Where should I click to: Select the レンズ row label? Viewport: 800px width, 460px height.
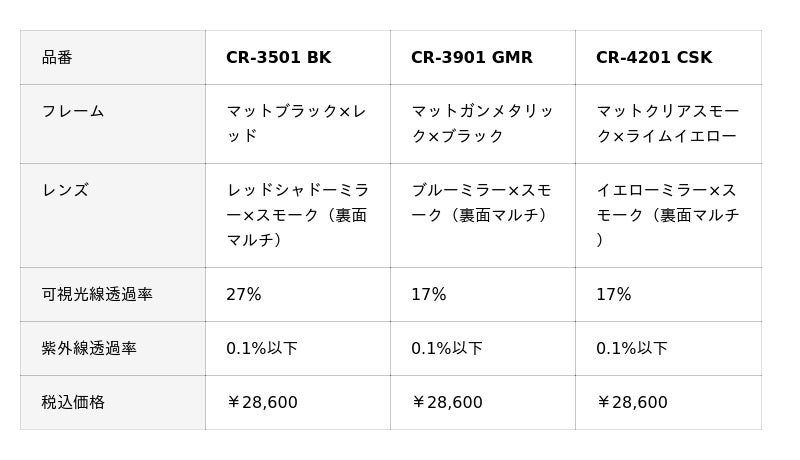point(65,190)
